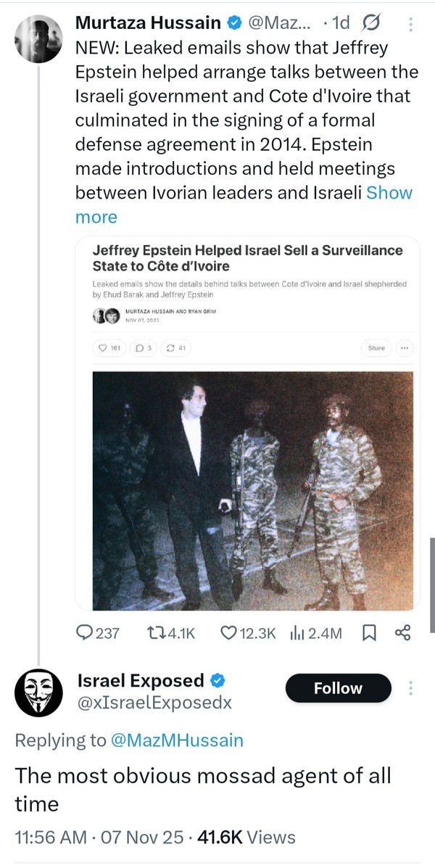The width and height of the screenshot is (435, 868).
Task: Open the Epstein Côte d'Ivoire article card headline
Action: [247, 257]
